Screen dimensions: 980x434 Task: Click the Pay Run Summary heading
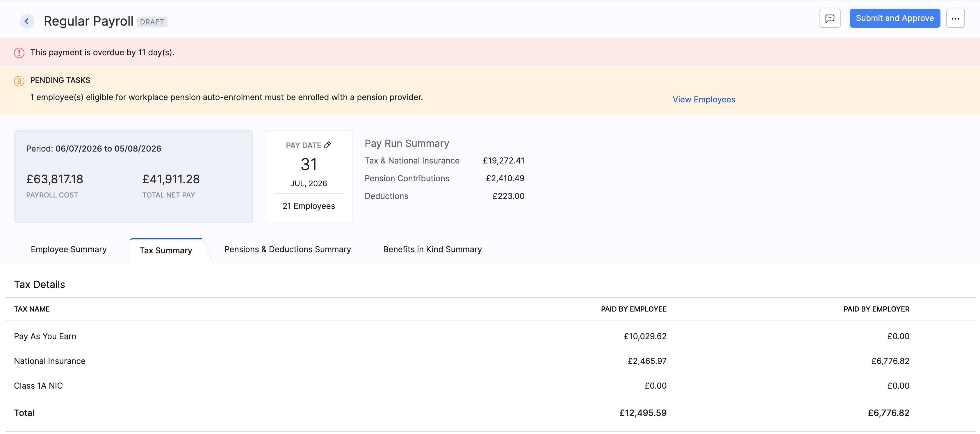pos(407,143)
